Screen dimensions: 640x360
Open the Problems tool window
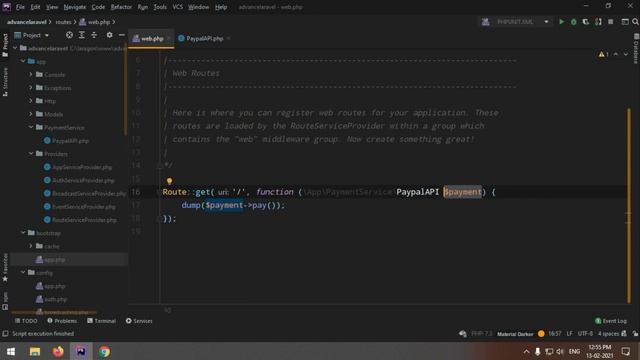click(62, 321)
